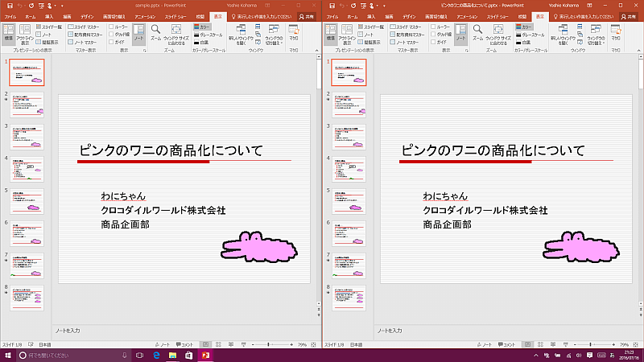Open アウトライン表示 in left window ribbon

click(x=25, y=34)
